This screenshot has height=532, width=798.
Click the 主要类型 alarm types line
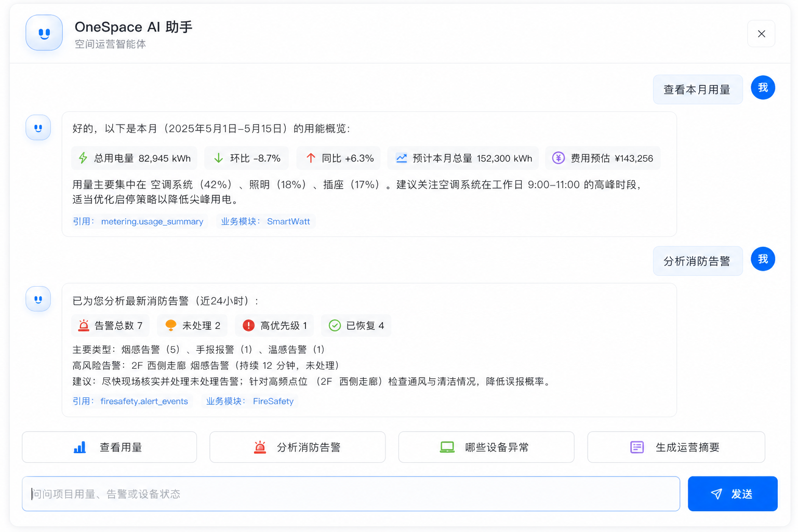pos(198,350)
